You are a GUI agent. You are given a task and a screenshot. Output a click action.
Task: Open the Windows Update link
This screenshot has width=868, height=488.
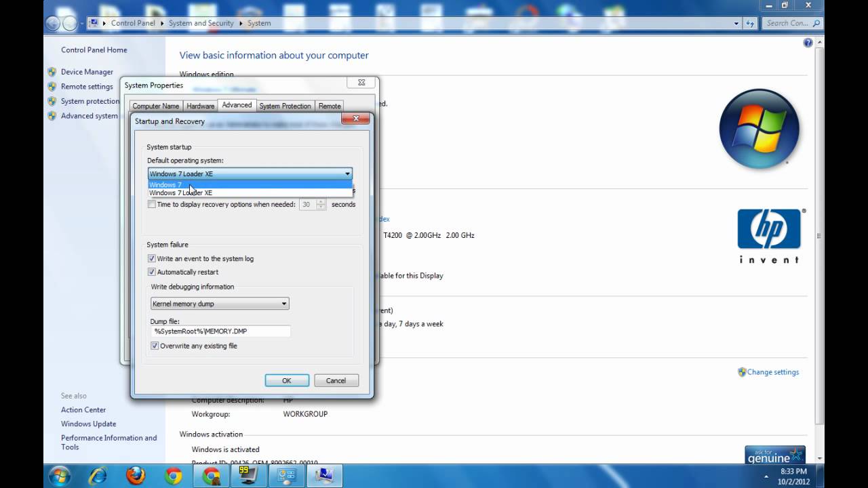tap(89, 424)
